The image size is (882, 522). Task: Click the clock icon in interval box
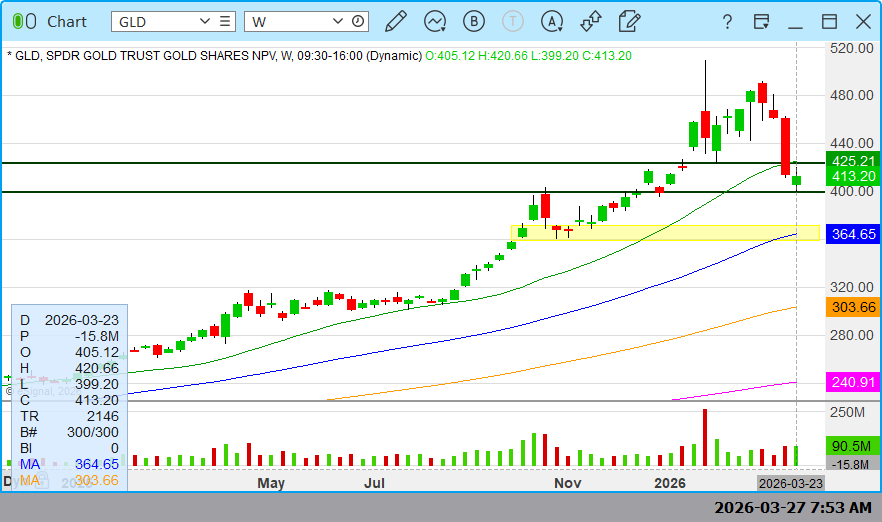coord(358,21)
